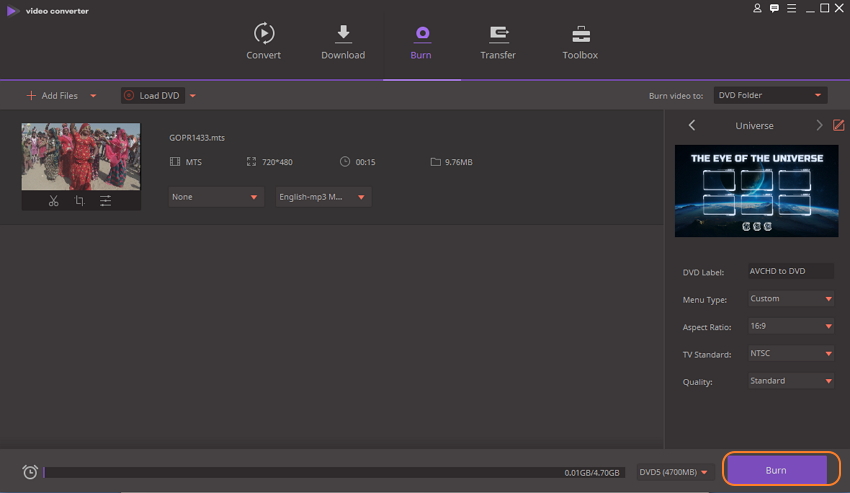Viewport: 850px width, 493px height.
Task: Switch to the Convert tab
Action: pos(263,42)
